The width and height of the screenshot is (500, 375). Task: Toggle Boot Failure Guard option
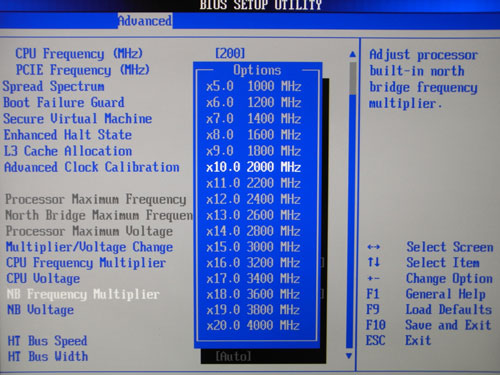(x=64, y=102)
